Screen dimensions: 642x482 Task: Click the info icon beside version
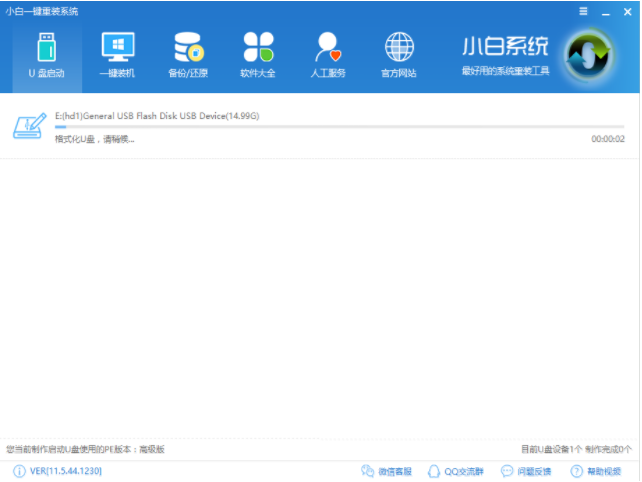tap(19, 471)
